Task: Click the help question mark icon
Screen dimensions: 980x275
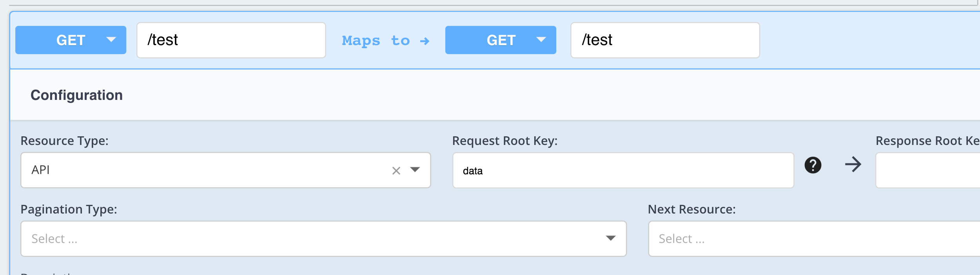Action: pos(813,165)
